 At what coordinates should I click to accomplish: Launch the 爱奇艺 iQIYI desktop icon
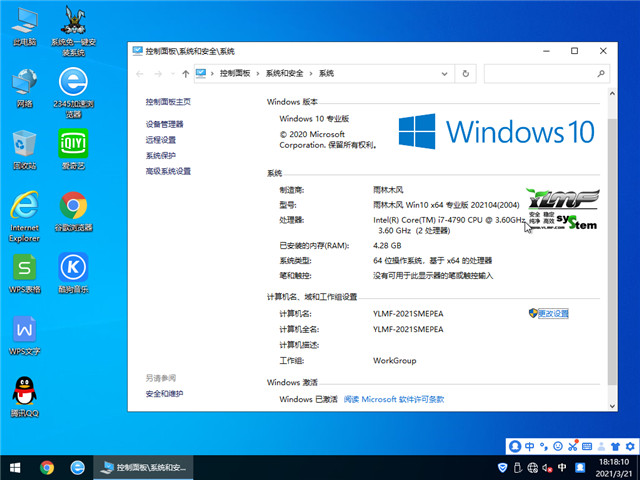click(x=73, y=149)
